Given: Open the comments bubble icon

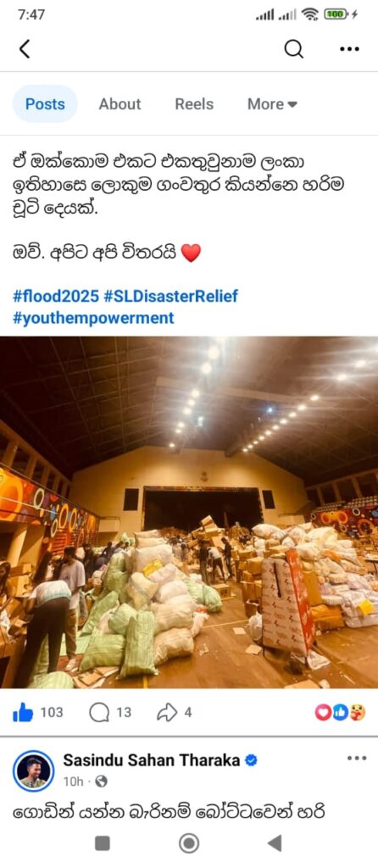Looking at the screenshot, I should [x=99, y=712].
